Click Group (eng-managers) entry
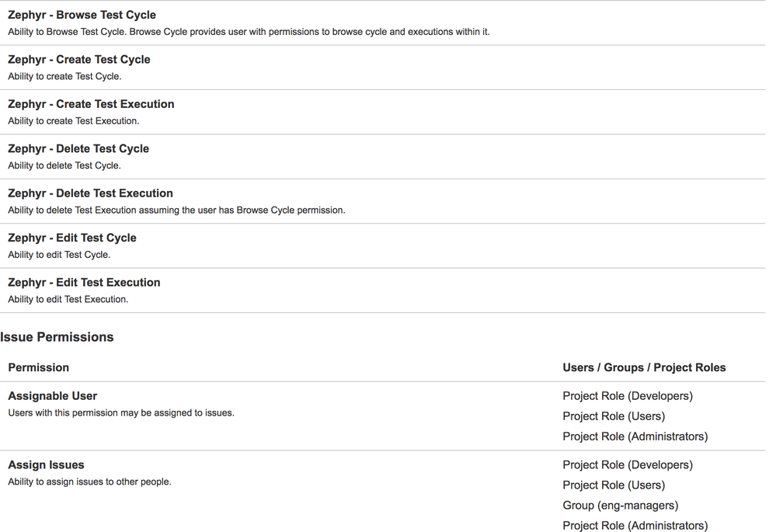Image resolution: width=776 pixels, height=532 pixels. coord(620,506)
